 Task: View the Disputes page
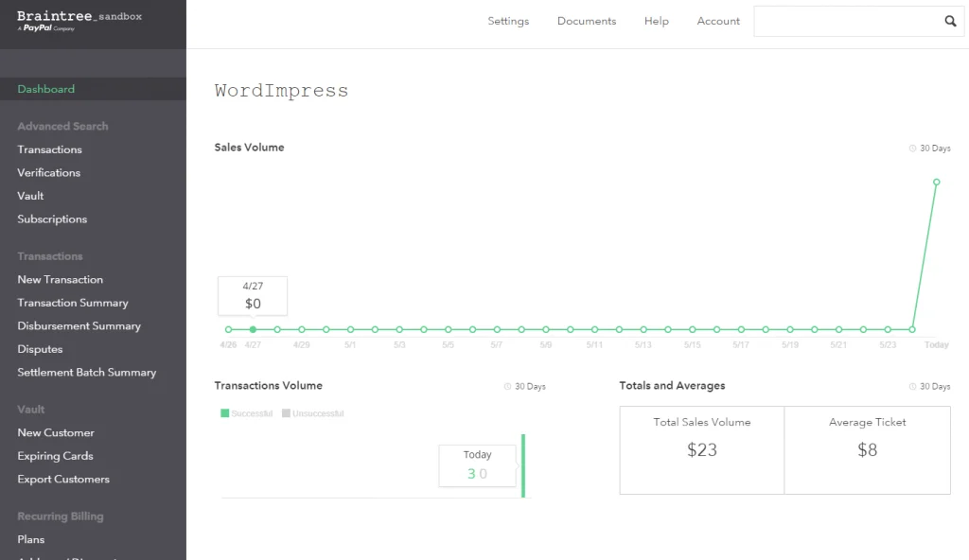tap(40, 349)
